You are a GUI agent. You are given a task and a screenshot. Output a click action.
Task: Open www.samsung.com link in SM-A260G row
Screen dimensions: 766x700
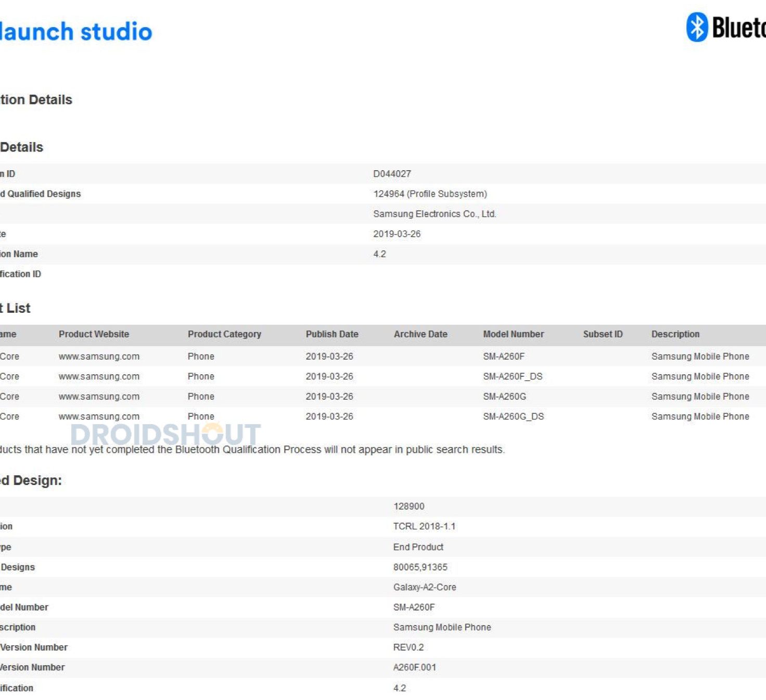(x=99, y=397)
